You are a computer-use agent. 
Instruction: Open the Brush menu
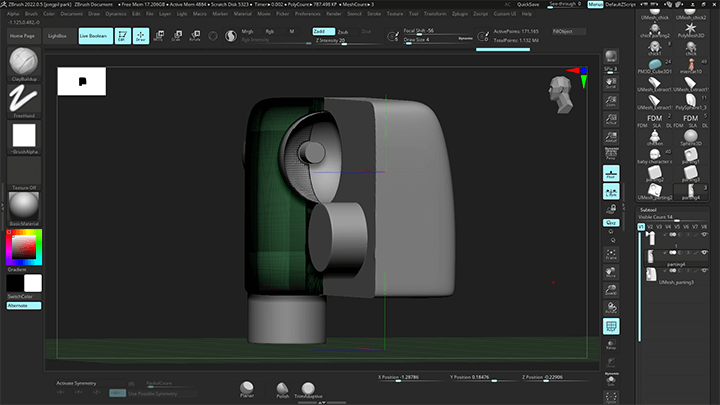(x=31, y=14)
